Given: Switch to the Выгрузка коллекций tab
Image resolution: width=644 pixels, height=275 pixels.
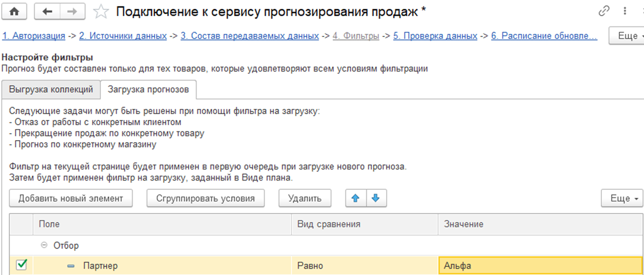Looking at the screenshot, I should 51,89.
